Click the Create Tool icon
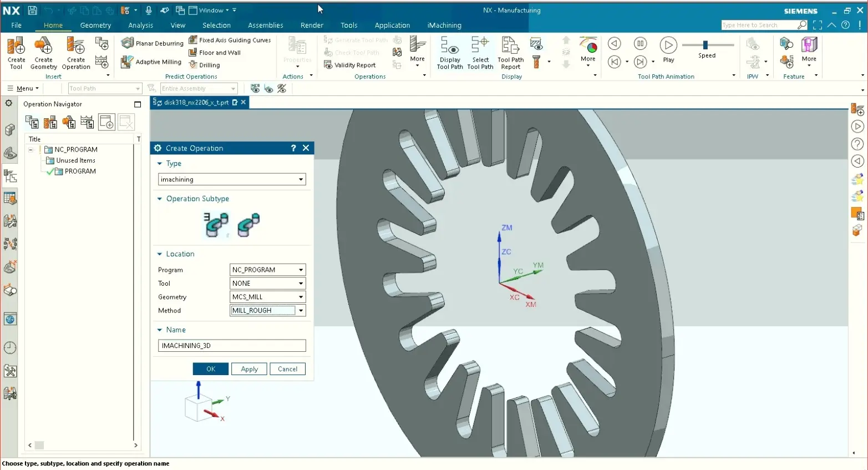 pyautogui.click(x=16, y=53)
